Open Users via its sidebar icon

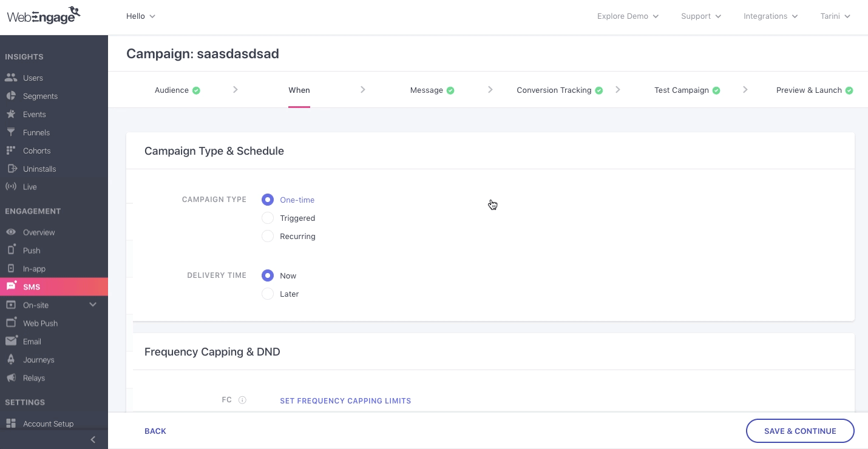(11, 78)
